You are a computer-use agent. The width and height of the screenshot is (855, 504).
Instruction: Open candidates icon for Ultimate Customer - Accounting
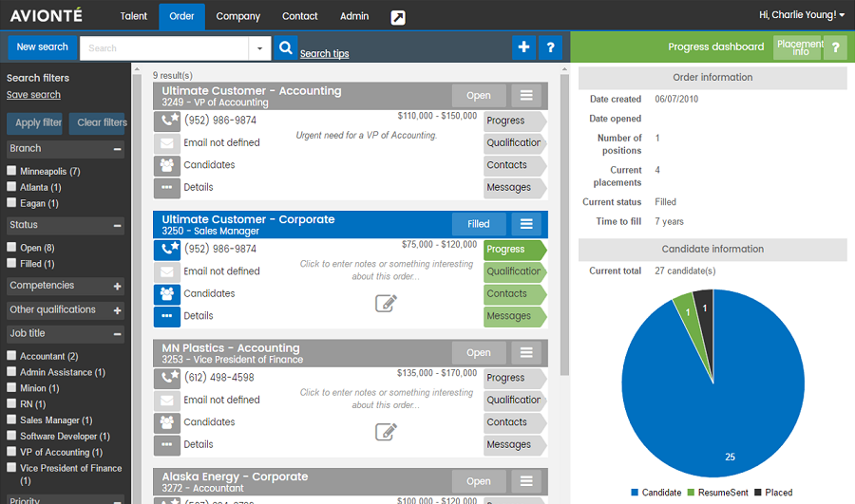click(x=167, y=165)
